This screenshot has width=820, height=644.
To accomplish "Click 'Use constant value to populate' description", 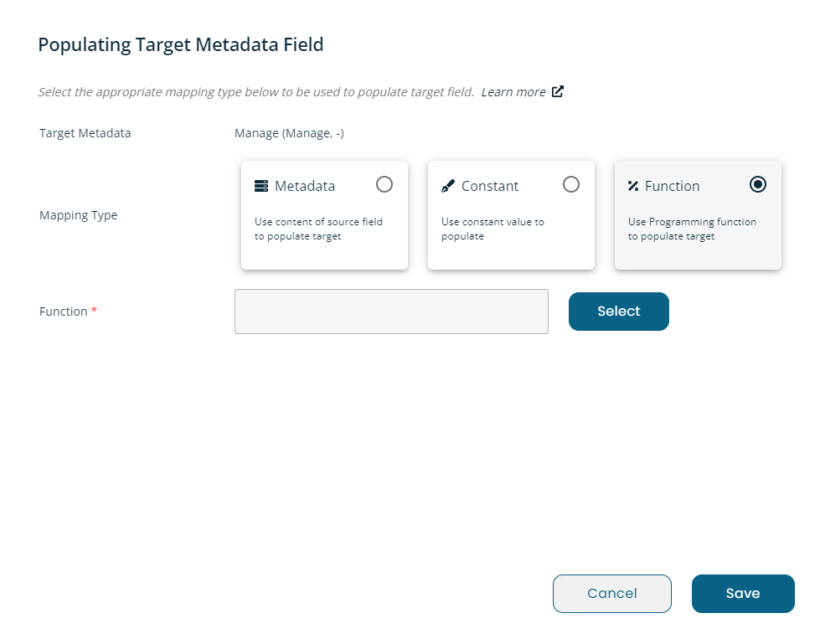I will 493,229.
